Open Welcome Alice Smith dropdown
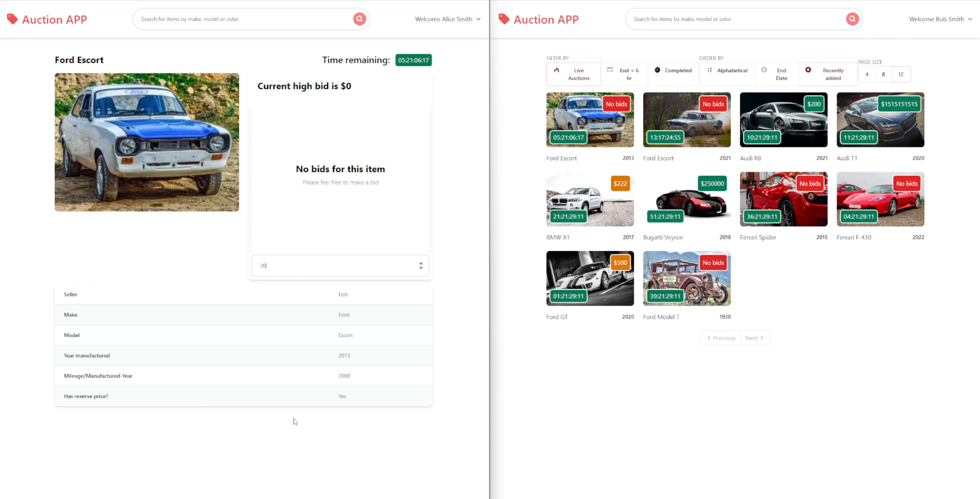980x499 pixels. point(448,19)
